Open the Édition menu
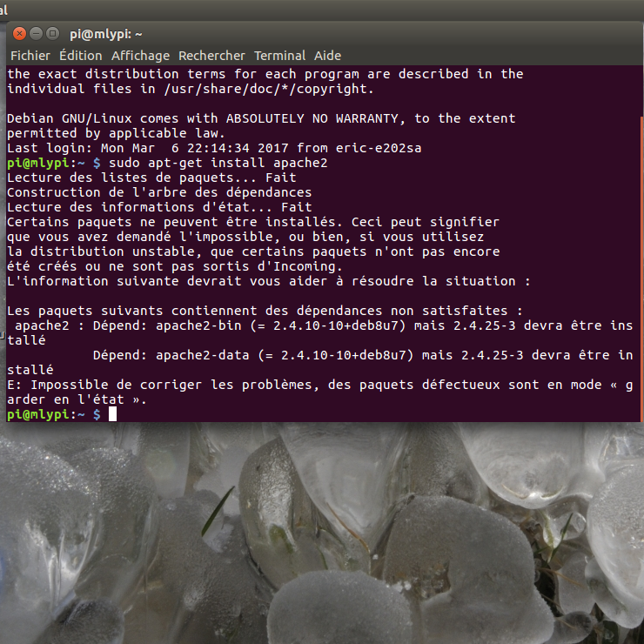644x644 pixels. pyautogui.click(x=80, y=56)
